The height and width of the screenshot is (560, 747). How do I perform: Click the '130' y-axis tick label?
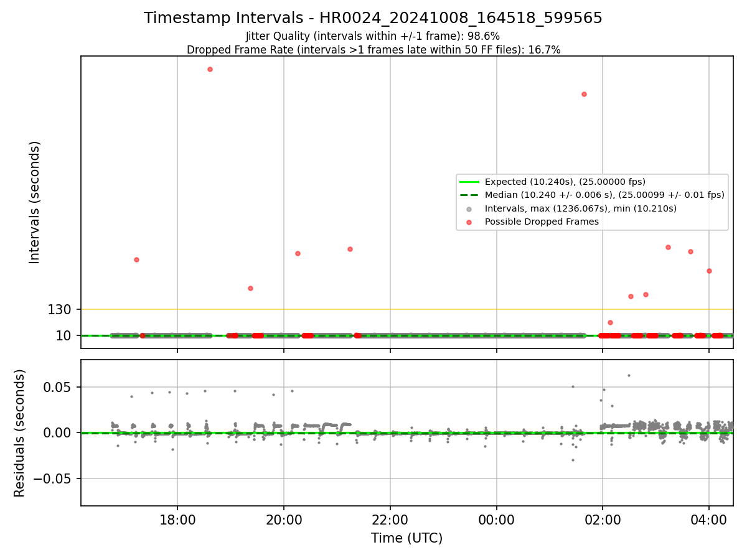pos(60,309)
